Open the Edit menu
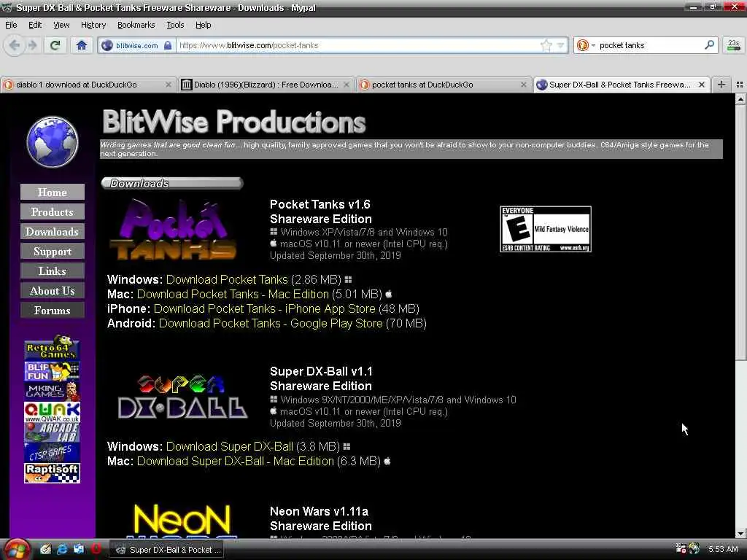747x560 pixels. tap(35, 25)
